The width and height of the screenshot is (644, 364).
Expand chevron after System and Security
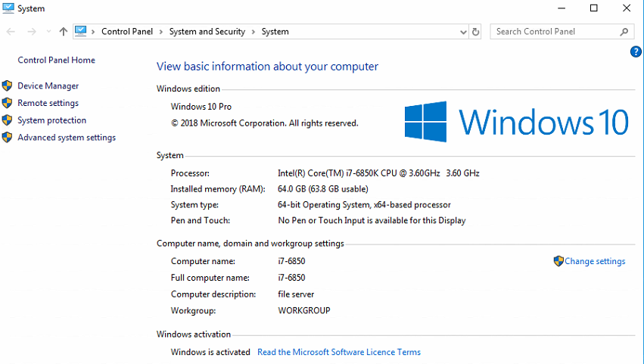tap(254, 32)
